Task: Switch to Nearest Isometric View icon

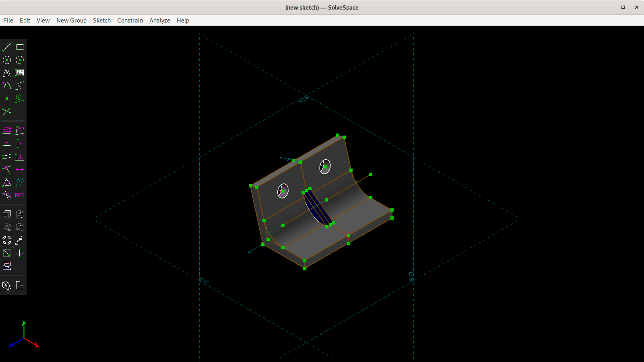Action: pyautogui.click(x=7, y=285)
